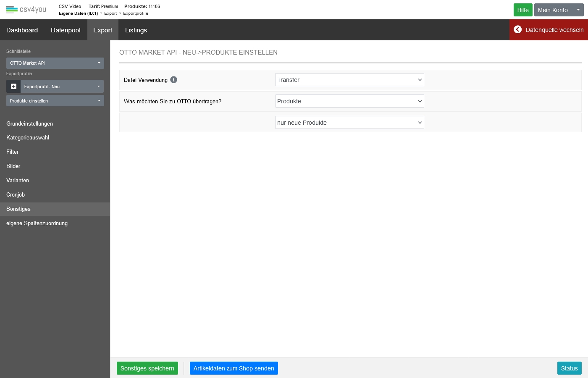
Task: Open the Exportprofil - Neu dropdown
Action: [62, 87]
